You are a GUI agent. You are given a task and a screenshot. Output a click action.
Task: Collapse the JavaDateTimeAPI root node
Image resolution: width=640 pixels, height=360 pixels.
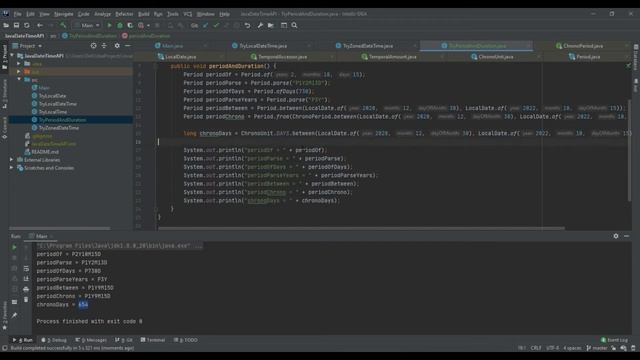pyautogui.click(x=12, y=56)
